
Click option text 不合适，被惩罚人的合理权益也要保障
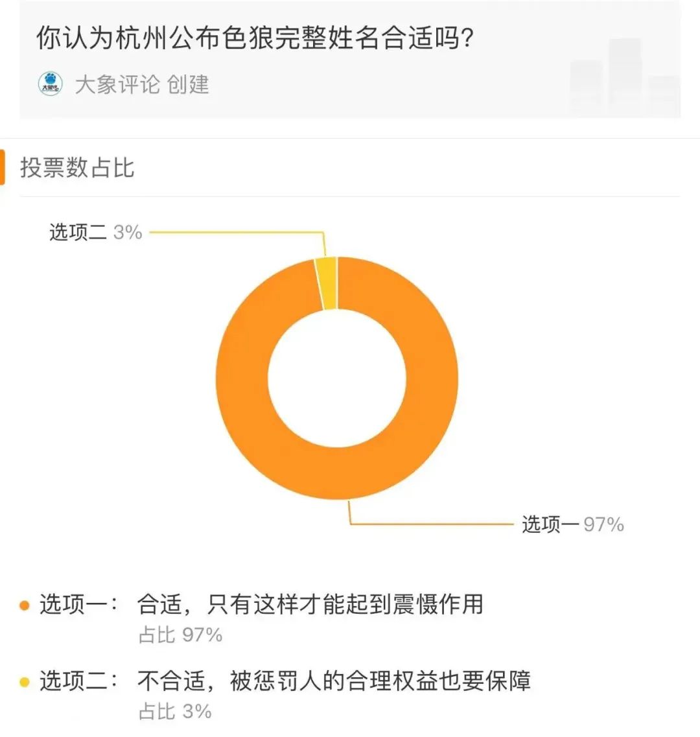coord(334,681)
